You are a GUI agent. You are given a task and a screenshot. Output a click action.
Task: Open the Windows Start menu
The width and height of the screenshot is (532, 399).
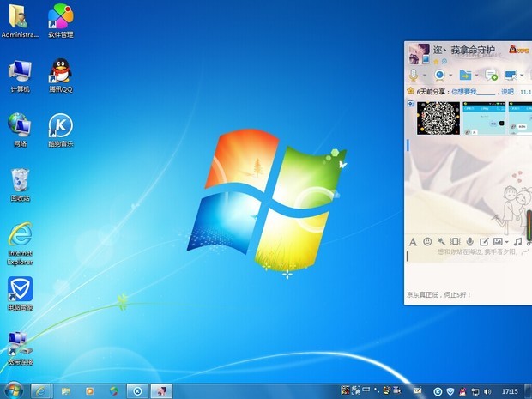coord(13,390)
